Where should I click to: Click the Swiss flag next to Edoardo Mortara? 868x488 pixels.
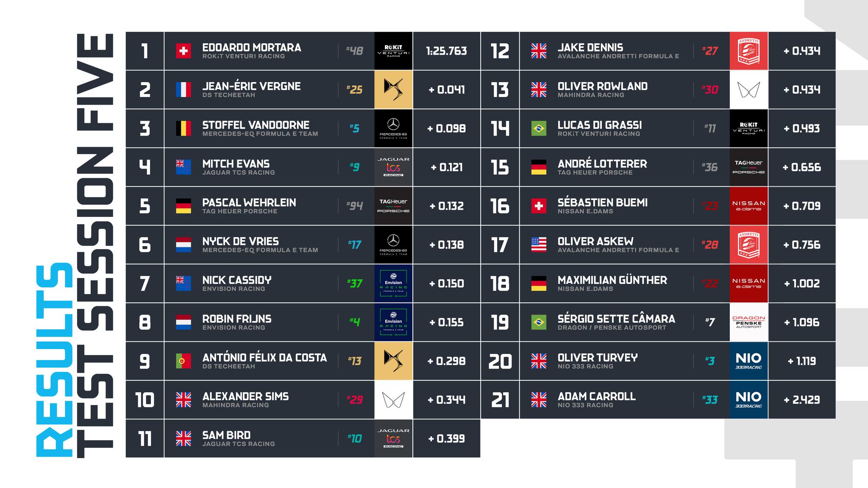coord(184,51)
